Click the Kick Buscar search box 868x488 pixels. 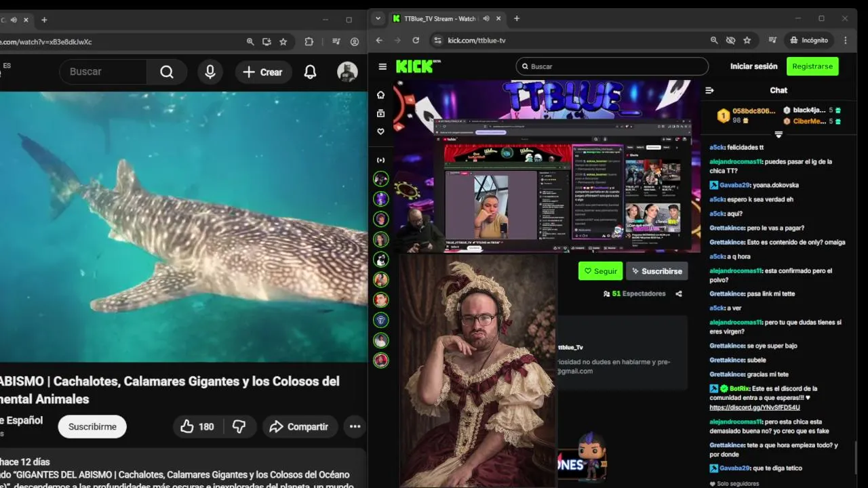[x=612, y=66]
